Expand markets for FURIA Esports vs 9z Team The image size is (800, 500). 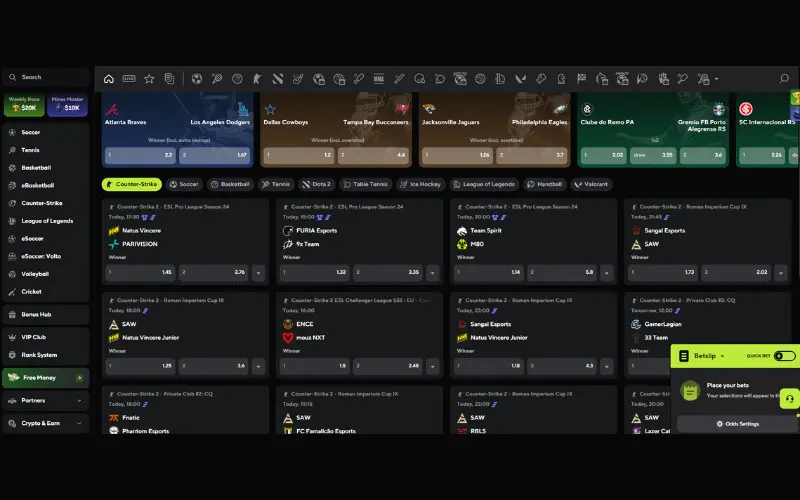[x=433, y=273]
